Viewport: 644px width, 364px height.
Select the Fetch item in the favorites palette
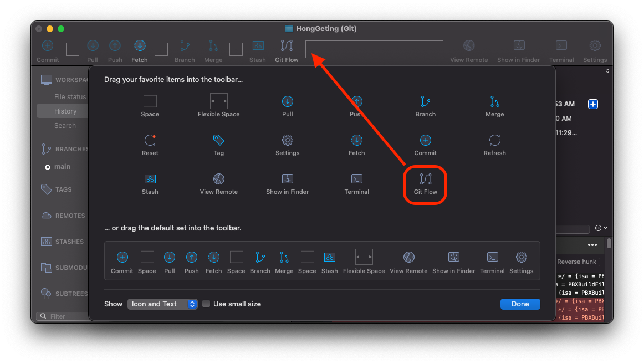356,145
